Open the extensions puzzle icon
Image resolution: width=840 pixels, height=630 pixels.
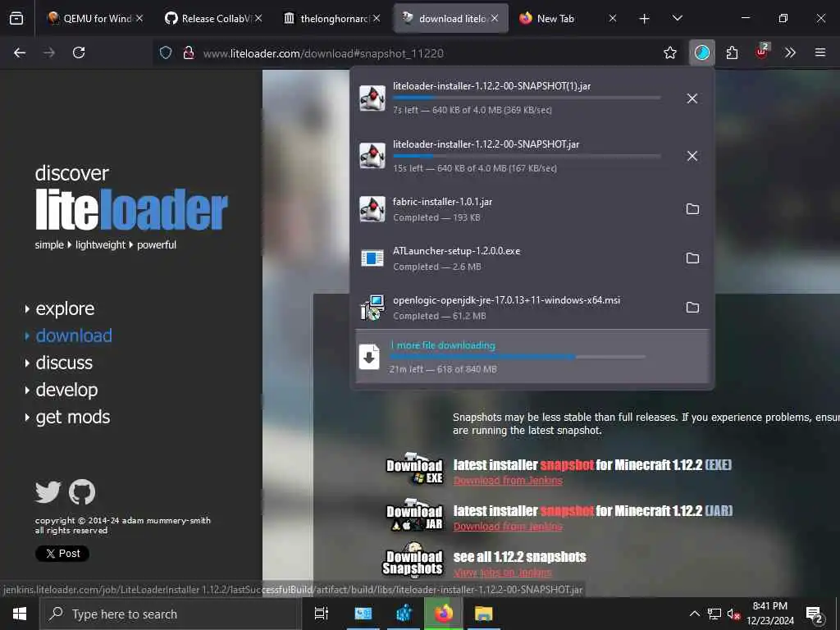coord(732,52)
